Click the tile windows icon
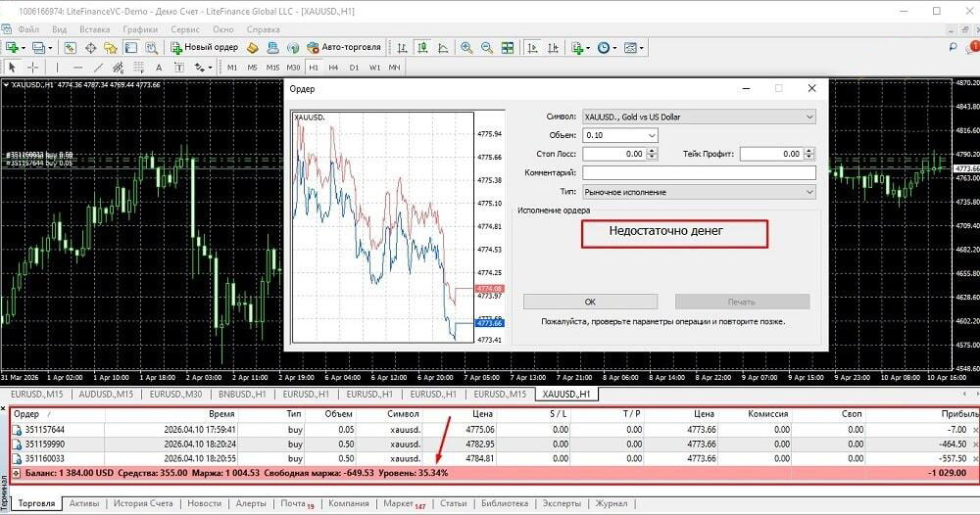This screenshot has width=980, height=515. point(508,47)
